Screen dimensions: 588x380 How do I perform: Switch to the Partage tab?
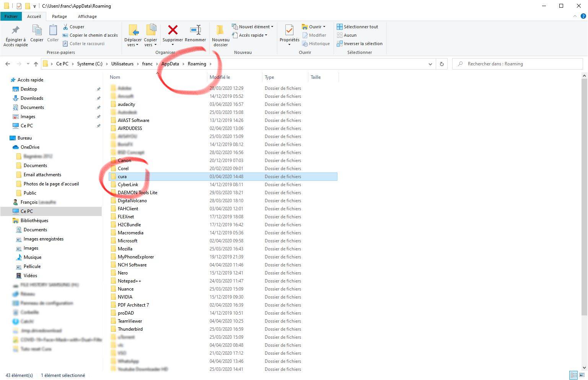[x=59, y=16]
